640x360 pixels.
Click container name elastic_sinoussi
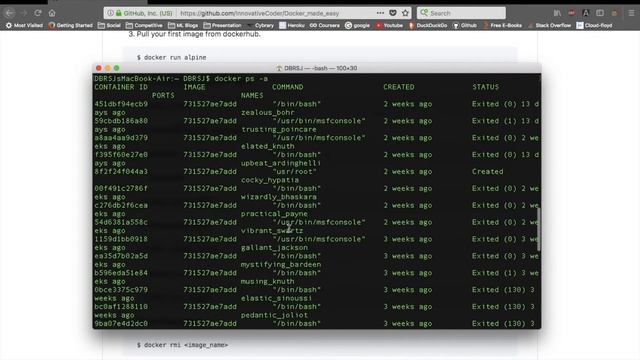pos(276,298)
